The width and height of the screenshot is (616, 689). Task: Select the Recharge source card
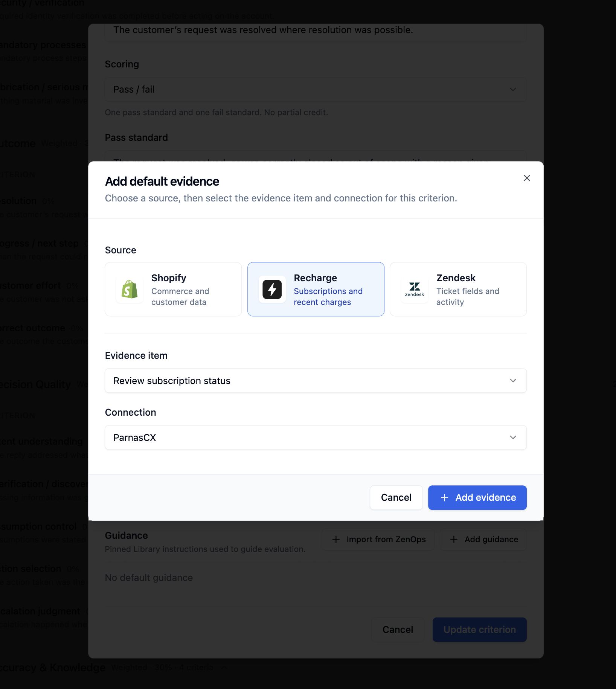pos(316,289)
